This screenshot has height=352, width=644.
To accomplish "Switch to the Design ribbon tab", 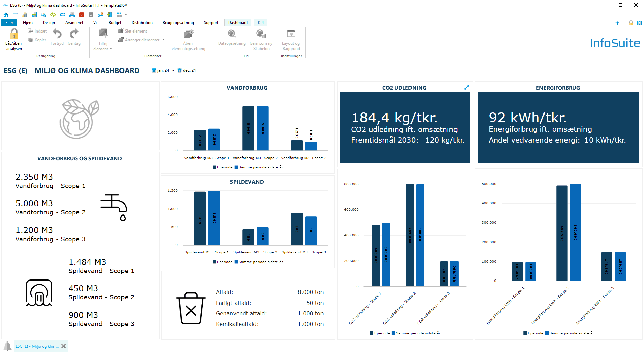I will click(49, 23).
